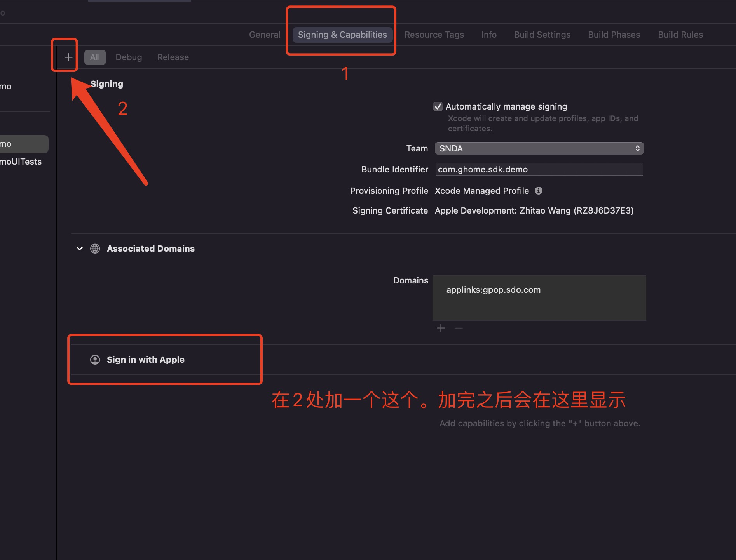Click the Provisioning Profile info icon

tap(539, 191)
